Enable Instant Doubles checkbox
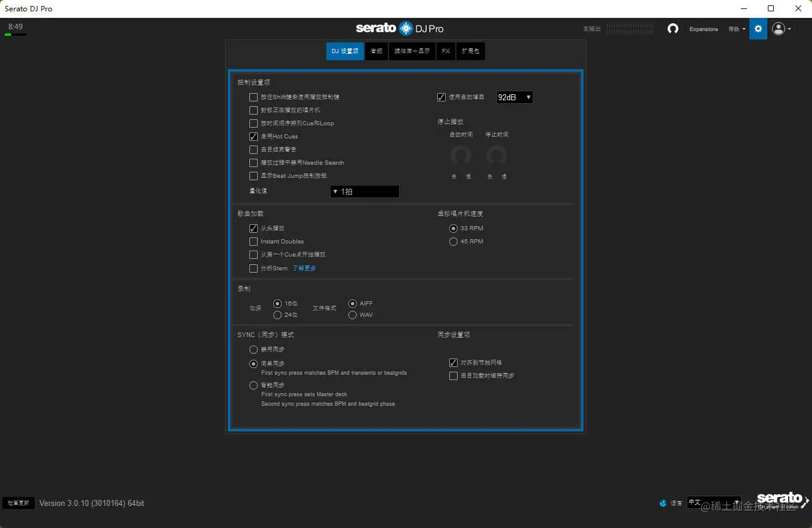This screenshot has height=528, width=812. pos(254,242)
